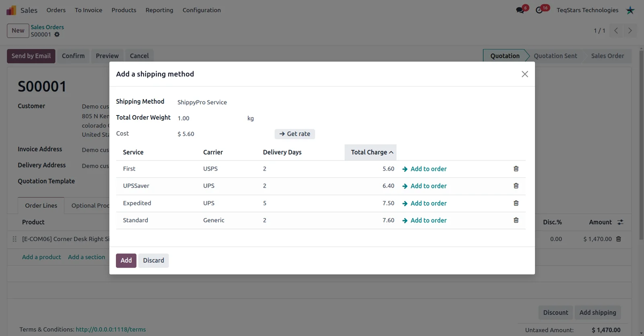Open the Reporting menu

coord(159,10)
